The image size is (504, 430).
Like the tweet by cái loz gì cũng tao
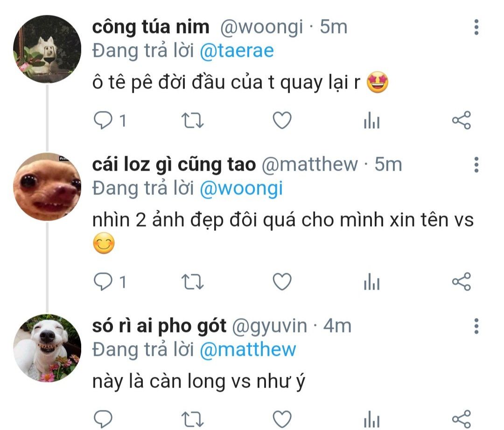point(282,282)
